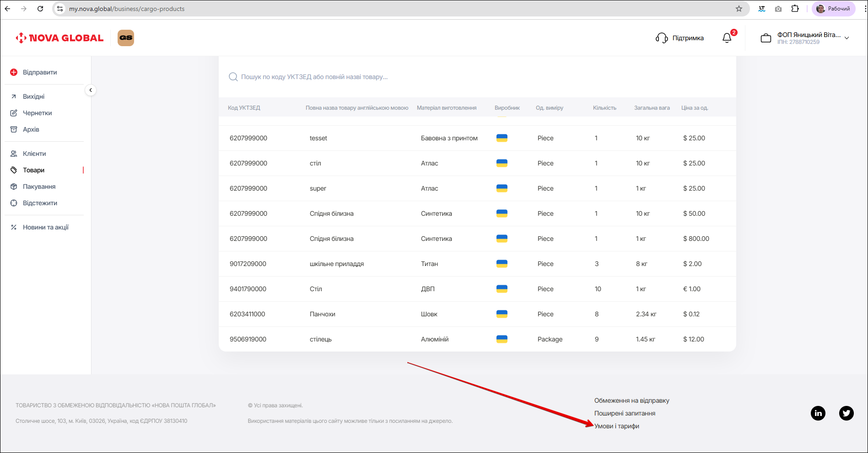Click the стілець product name

point(321,339)
